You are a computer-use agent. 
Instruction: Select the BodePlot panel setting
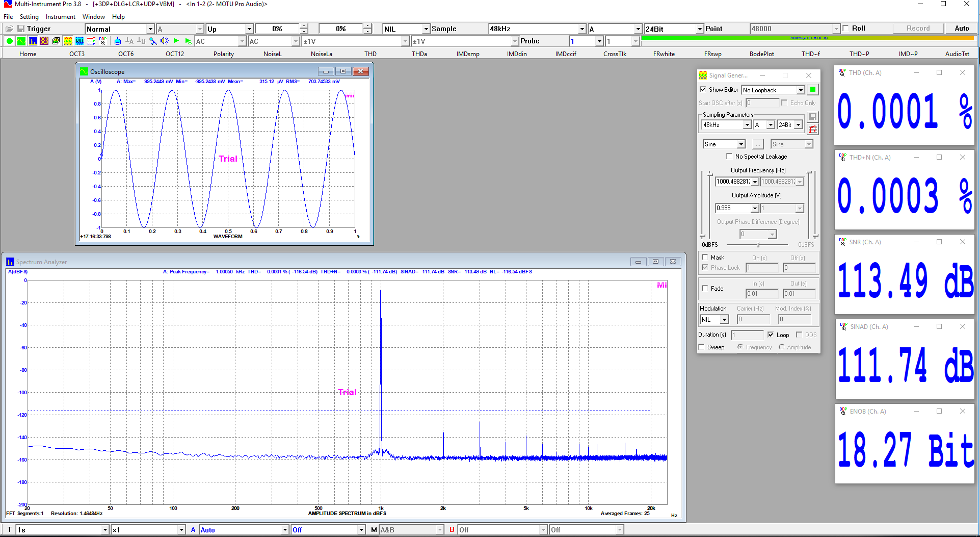coord(762,54)
